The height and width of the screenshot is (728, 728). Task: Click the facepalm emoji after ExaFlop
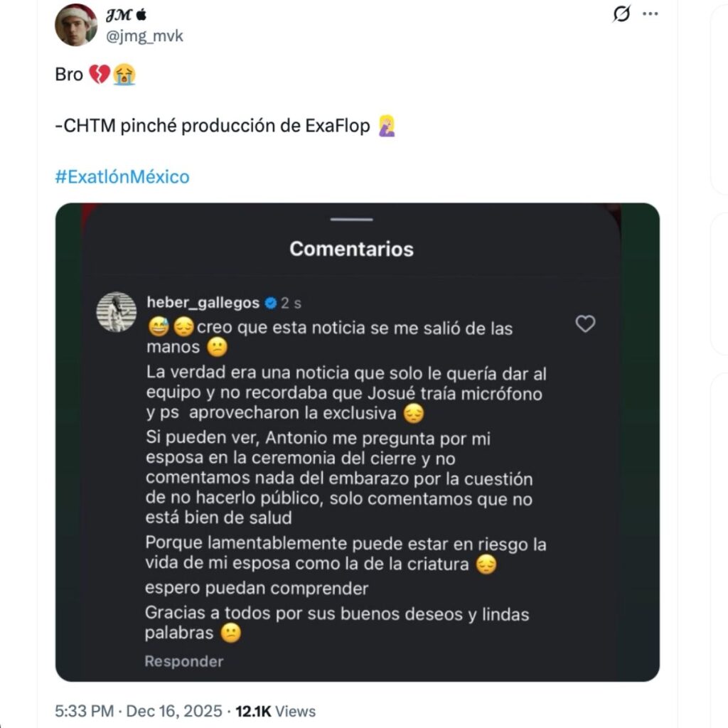tap(387, 126)
